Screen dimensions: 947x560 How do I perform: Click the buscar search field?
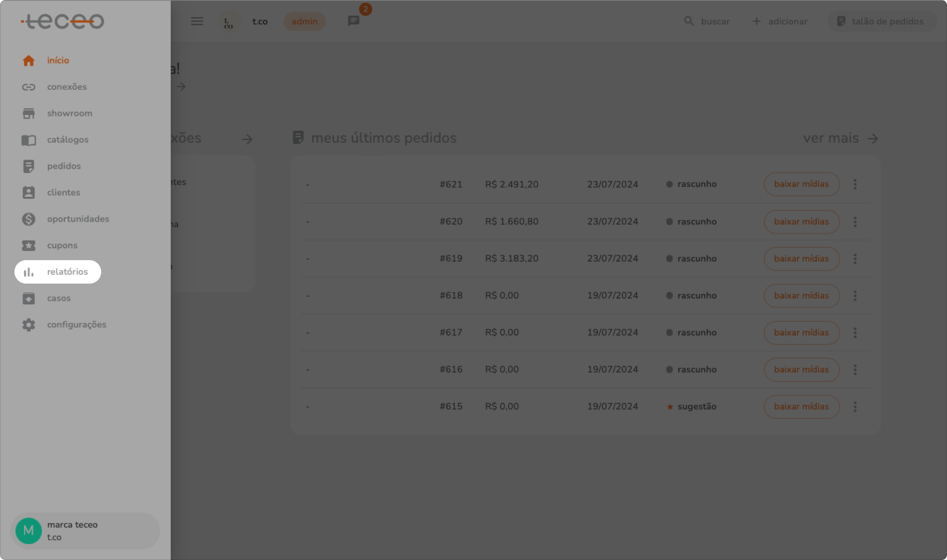(707, 21)
